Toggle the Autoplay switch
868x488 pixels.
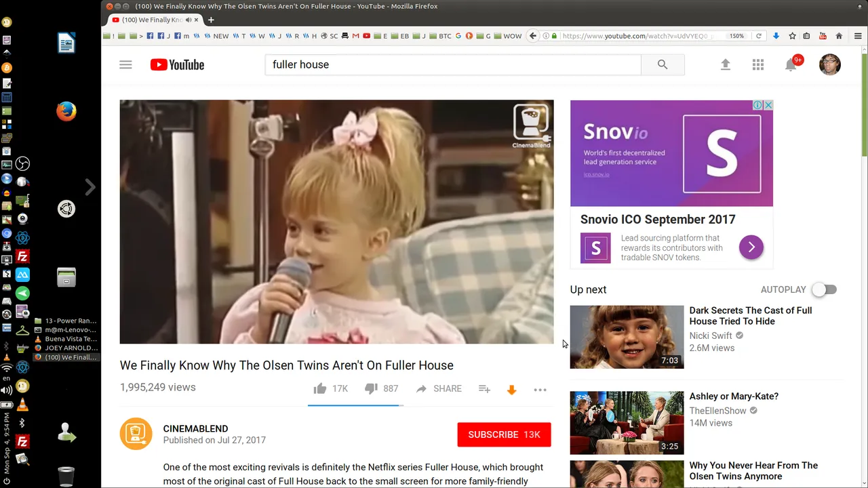point(825,289)
